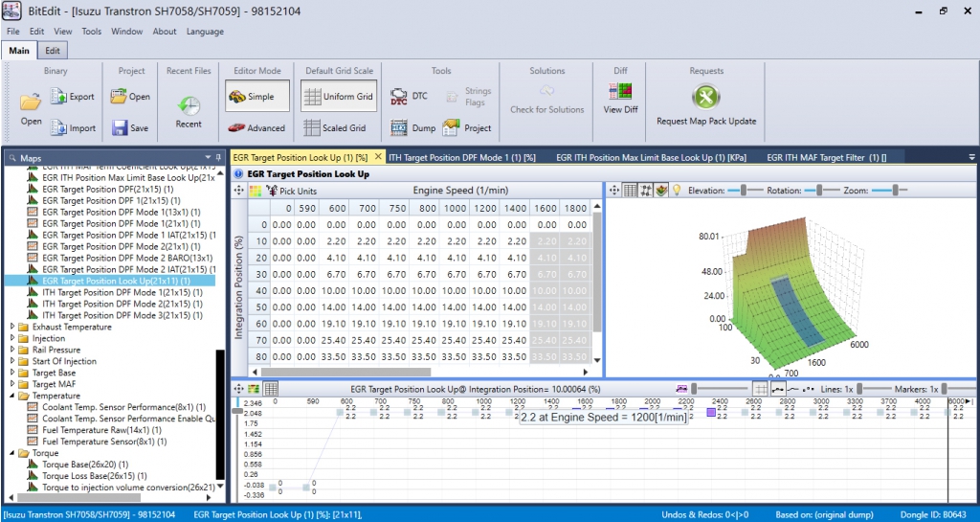Select the lines-with-markers graph style
This screenshot has height=522, width=980.
(x=777, y=389)
